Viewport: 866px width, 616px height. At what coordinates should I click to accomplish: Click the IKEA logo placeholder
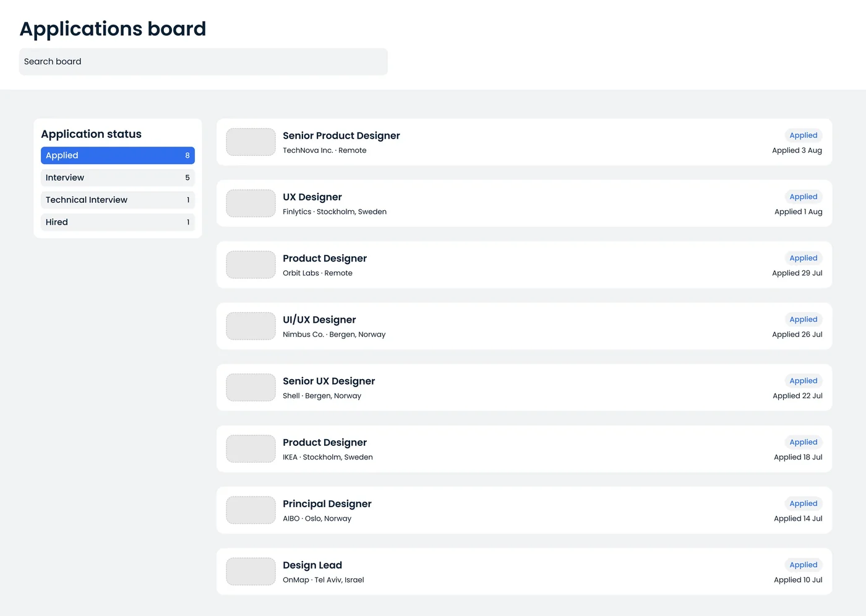tap(251, 449)
